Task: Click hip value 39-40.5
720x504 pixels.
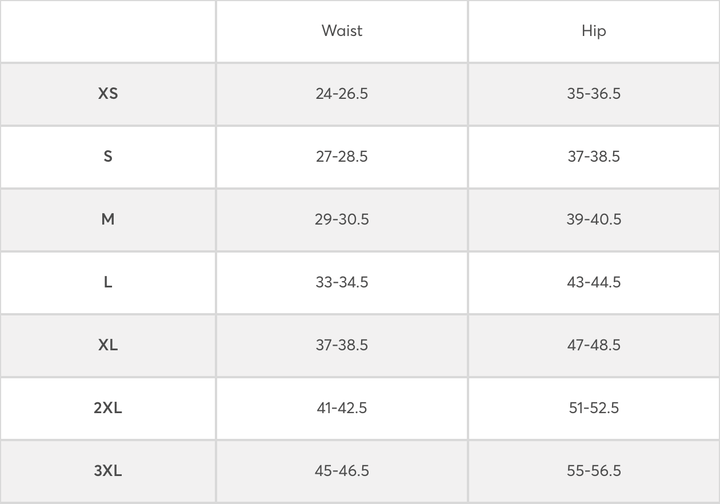Action: tap(593, 219)
